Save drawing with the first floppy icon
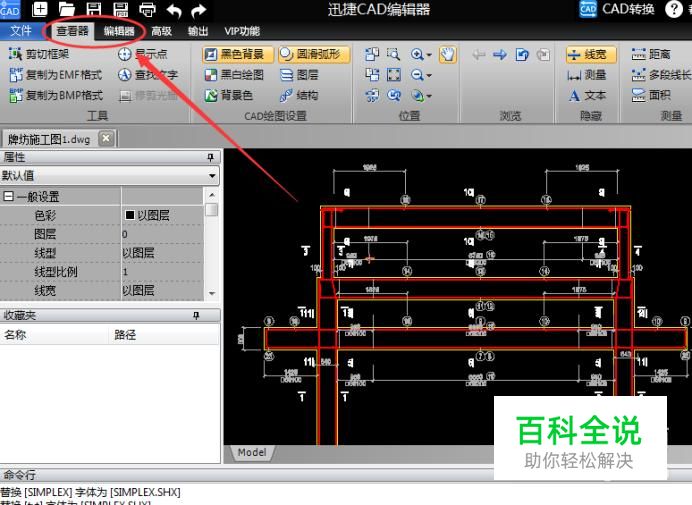Viewport: 692px width, 505px height. (x=94, y=9)
